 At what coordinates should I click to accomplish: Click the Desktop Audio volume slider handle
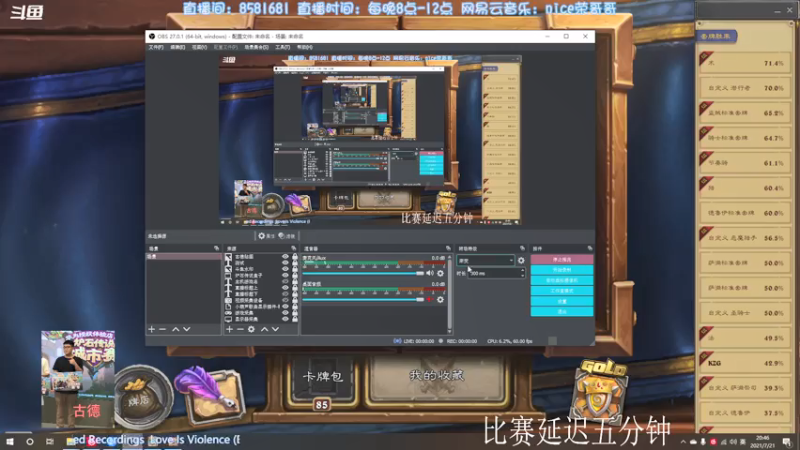pyautogui.click(x=420, y=299)
